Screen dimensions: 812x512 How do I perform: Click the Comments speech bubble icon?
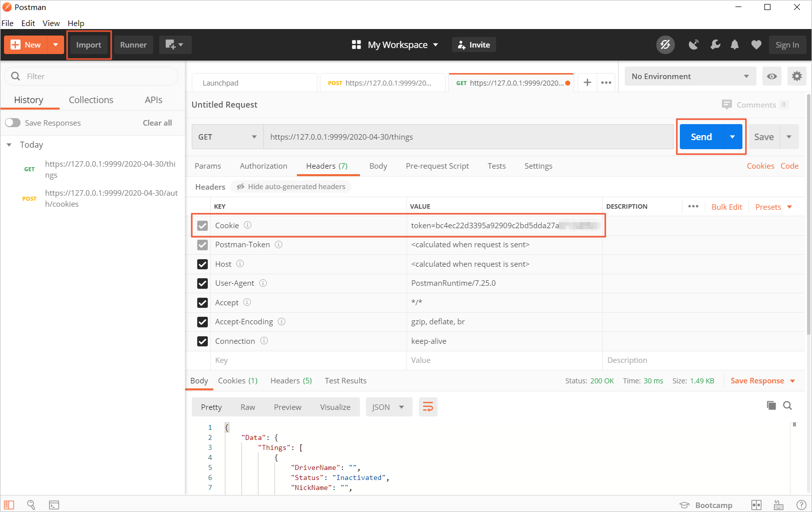click(727, 104)
